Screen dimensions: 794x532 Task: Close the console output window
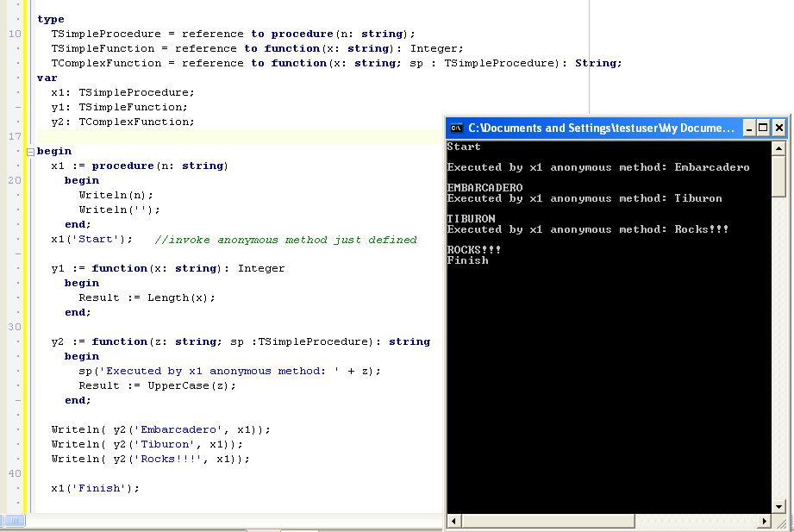tap(779, 128)
